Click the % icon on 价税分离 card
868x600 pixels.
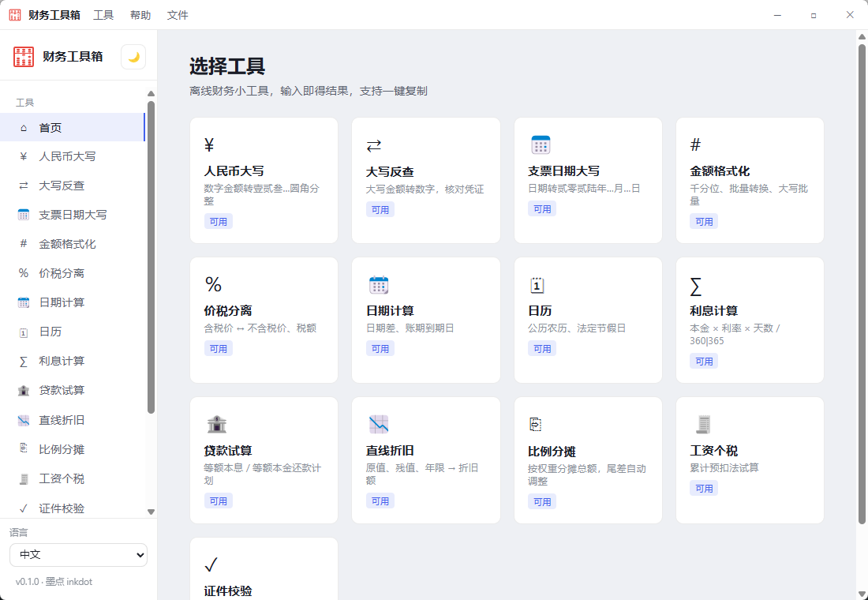pos(213,285)
